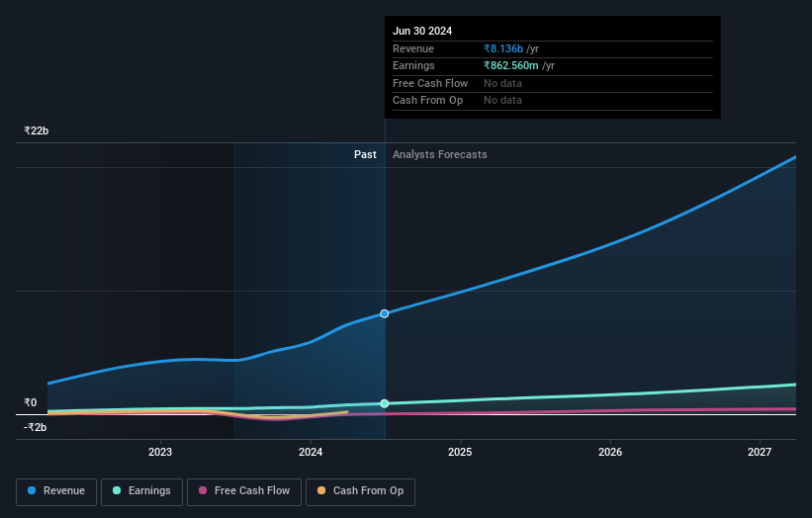Click the 2027 x-axis label

[760, 453]
